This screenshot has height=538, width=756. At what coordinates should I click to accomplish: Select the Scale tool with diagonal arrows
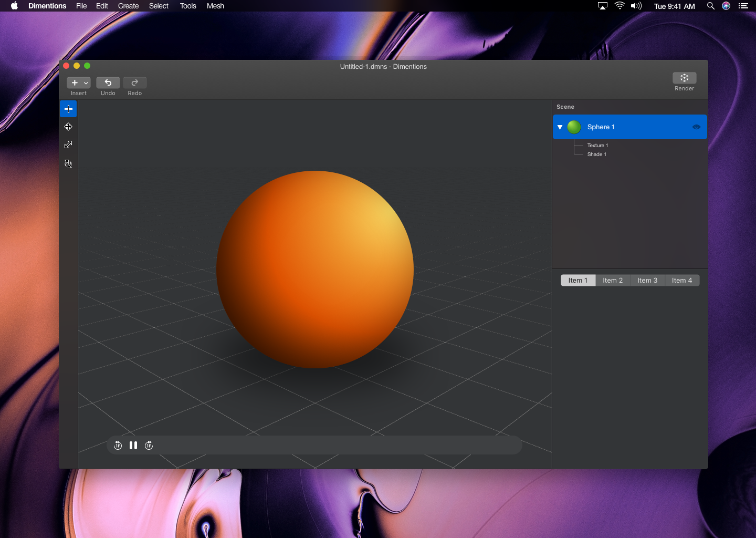pyautogui.click(x=68, y=144)
